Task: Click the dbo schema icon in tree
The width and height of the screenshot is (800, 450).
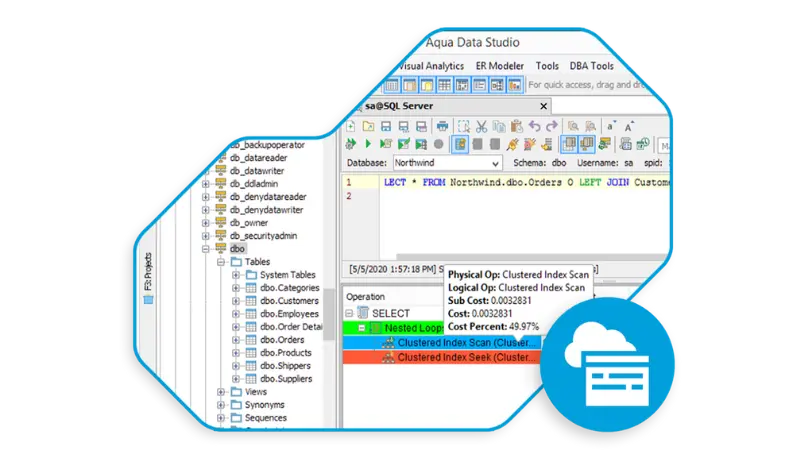Action: 220,248
